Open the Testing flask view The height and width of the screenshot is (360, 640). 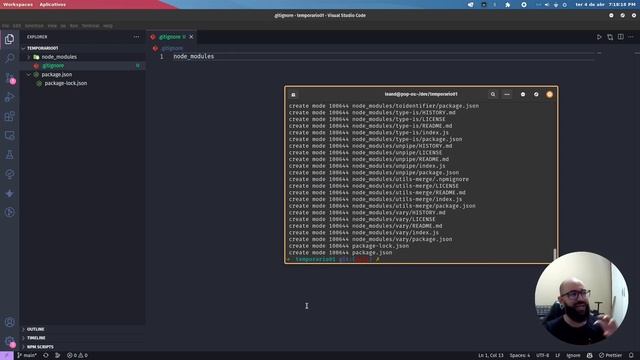9,155
